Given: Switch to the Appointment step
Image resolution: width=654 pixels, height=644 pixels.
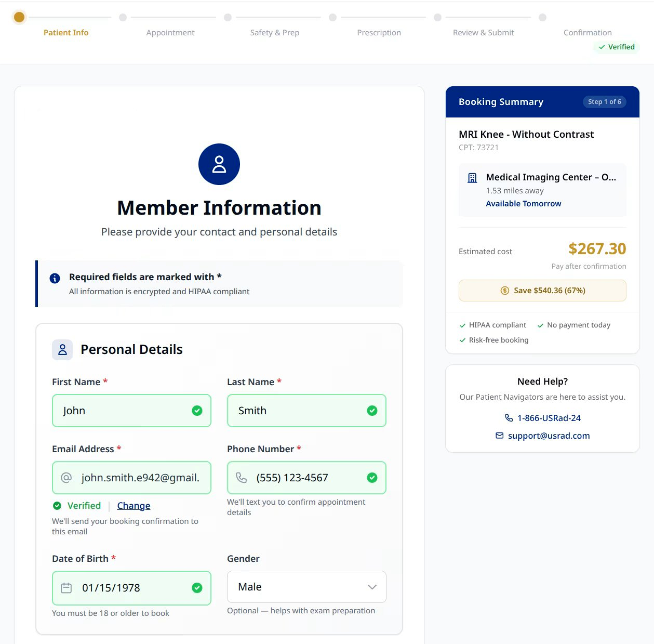Looking at the screenshot, I should click(x=170, y=32).
